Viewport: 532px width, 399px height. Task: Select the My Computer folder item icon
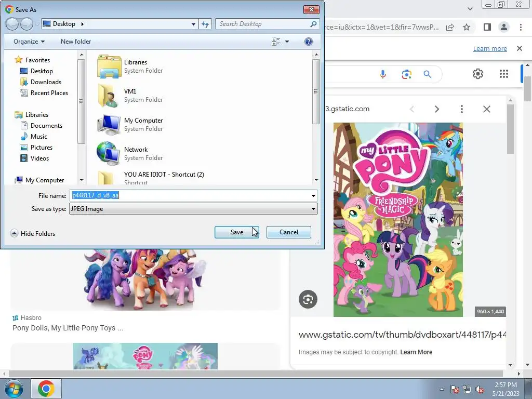pos(109,125)
